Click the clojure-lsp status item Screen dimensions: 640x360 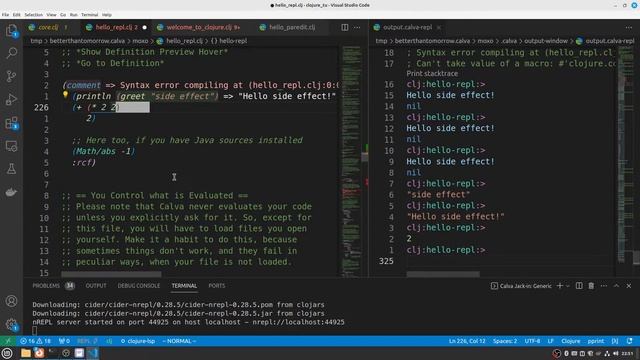coord(138,341)
